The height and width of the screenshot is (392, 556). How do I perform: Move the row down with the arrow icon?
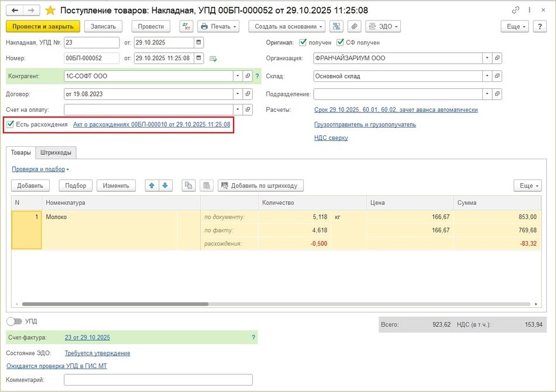[165, 185]
